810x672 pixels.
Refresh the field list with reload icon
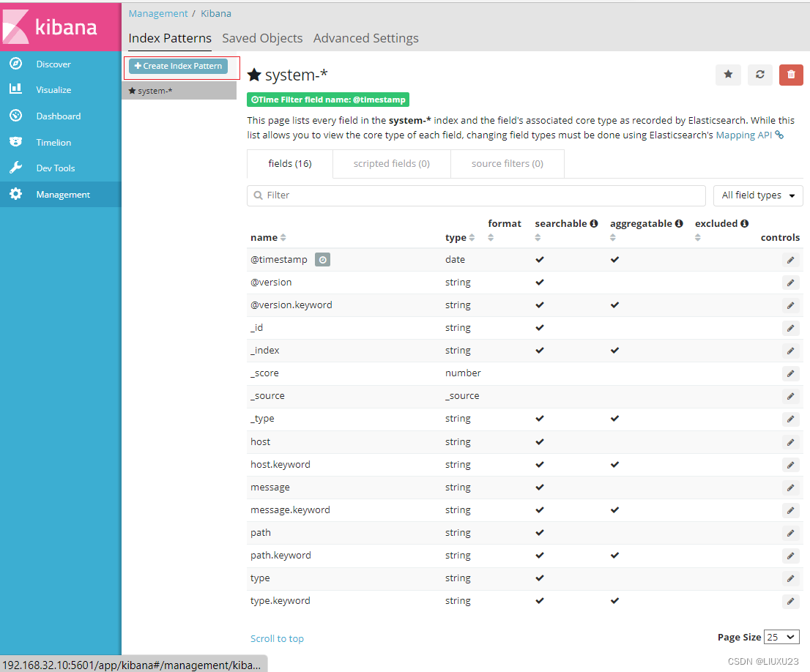(760, 75)
